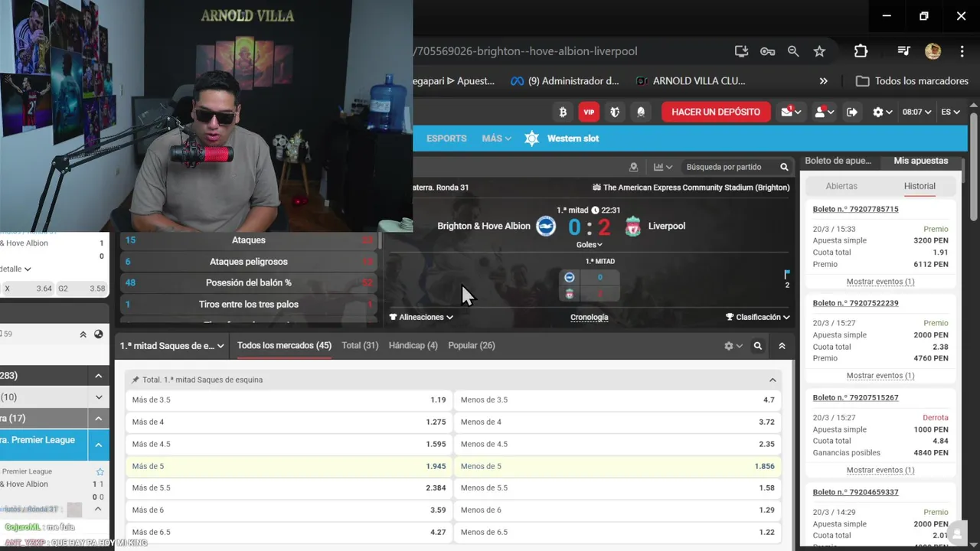This screenshot has height=551, width=980.
Task: Open Boleto n.º 79207785715 link
Action: (x=856, y=209)
